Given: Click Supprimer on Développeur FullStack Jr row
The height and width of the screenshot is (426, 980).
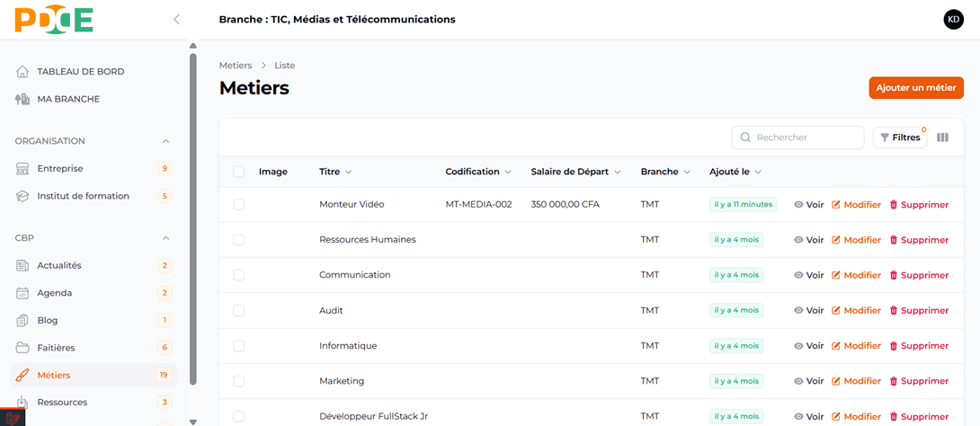Looking at the screenshot, I should click(x=919, y=417).
